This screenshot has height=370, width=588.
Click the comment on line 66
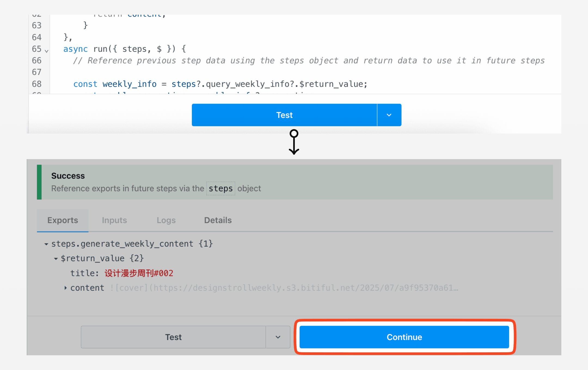[309, 60]
